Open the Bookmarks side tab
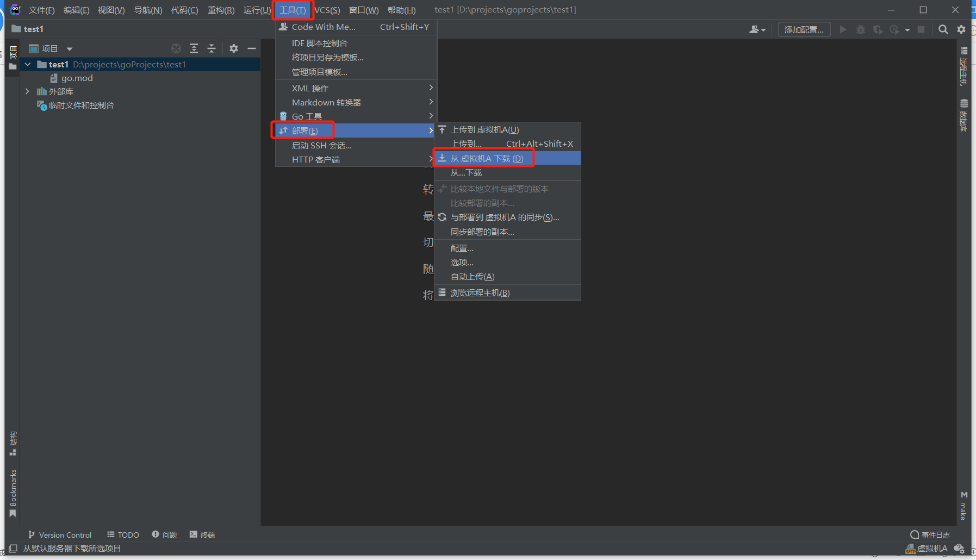 tap(13, 494)
